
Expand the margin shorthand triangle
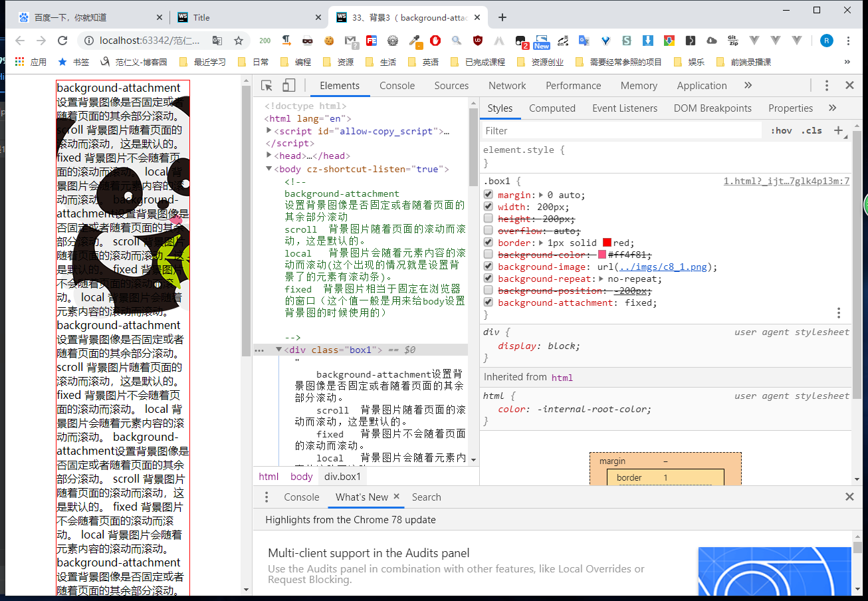541,195
